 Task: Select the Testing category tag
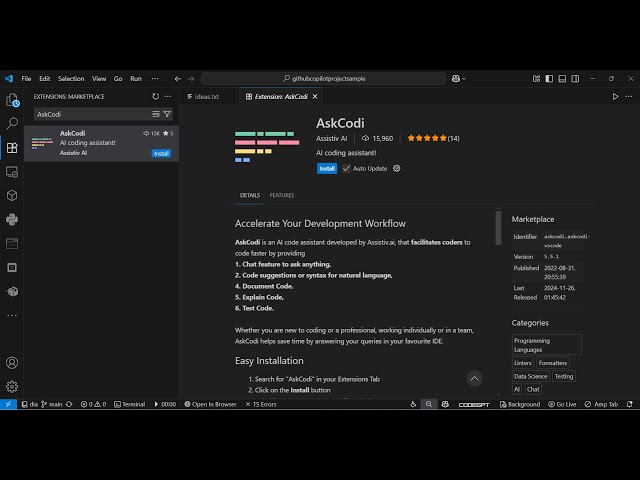point(564,376)
